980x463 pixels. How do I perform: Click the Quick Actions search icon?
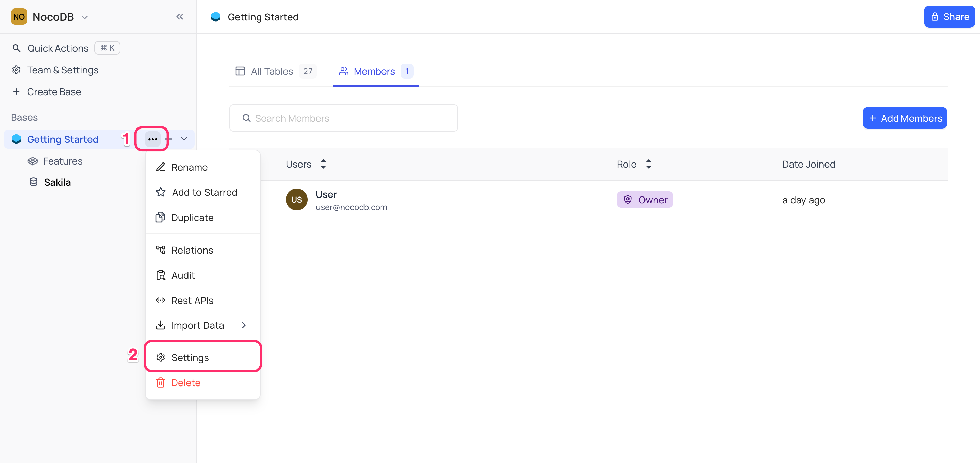click(16, 48)
